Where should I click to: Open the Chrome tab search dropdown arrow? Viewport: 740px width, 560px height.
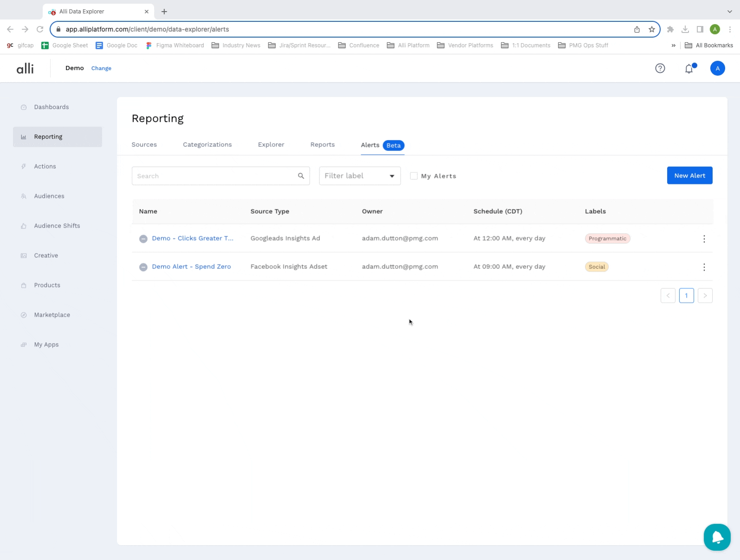(729, 11)
